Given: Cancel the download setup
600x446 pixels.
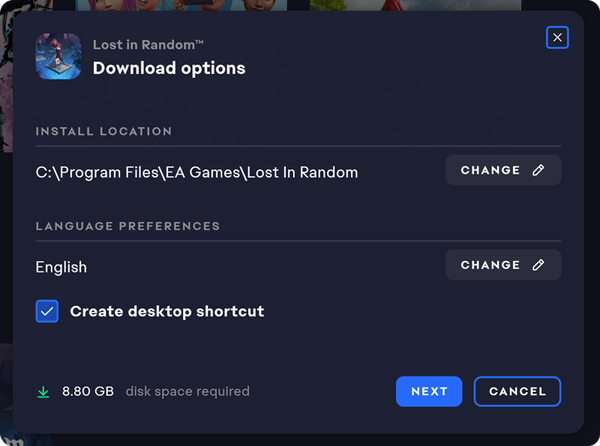Looking at the screenshot, I should 517,391.
